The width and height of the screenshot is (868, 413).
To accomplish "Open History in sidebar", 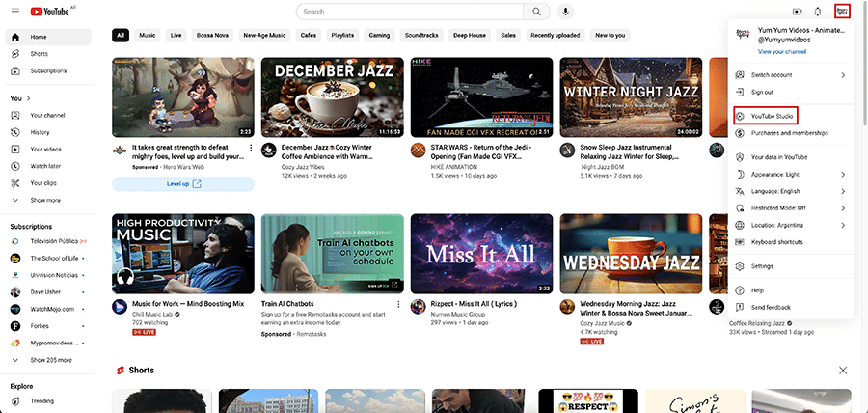I will coord(48,132).
